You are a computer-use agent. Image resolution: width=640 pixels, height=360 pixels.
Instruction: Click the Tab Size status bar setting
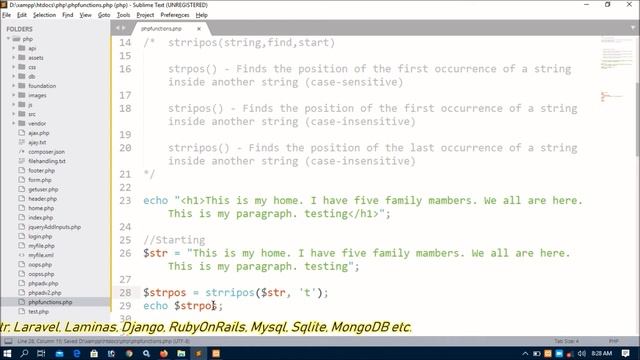pos(566,341)
